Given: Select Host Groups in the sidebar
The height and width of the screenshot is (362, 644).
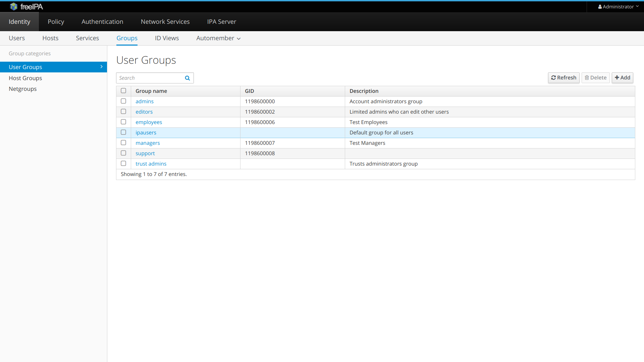Looking at the screenshot, I should (x=25, y=78).
